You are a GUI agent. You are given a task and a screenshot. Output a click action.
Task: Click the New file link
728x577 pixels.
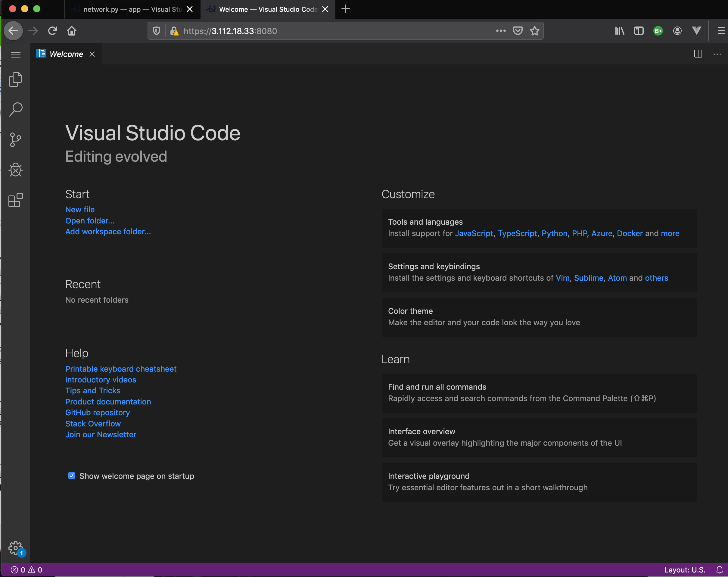point(80,210)
